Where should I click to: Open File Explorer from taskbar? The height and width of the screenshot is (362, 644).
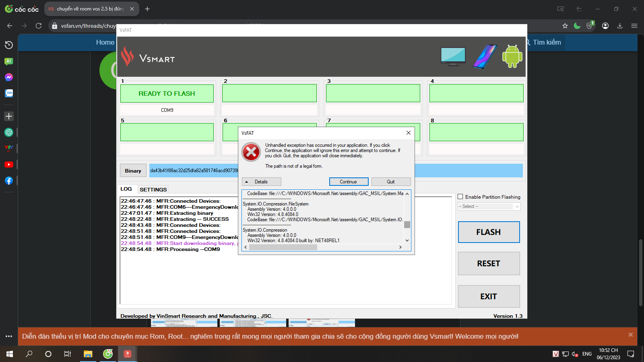click(88, 354)
